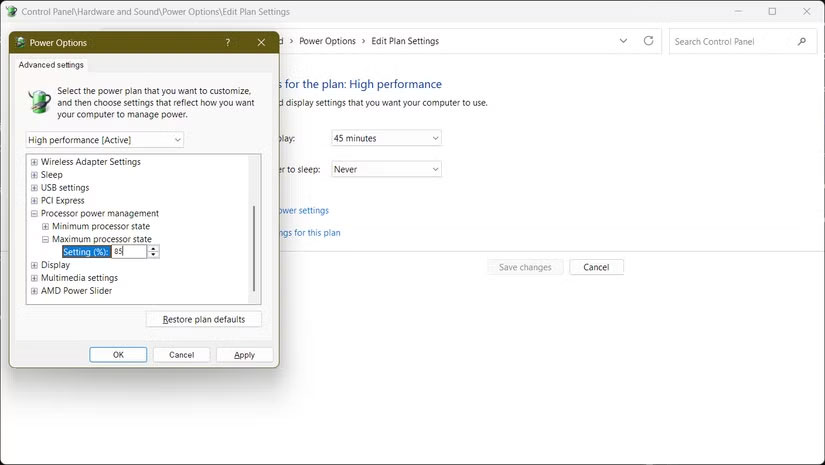
Task: Click OK in the Power Options dialog
Action: tap(118, 355)
